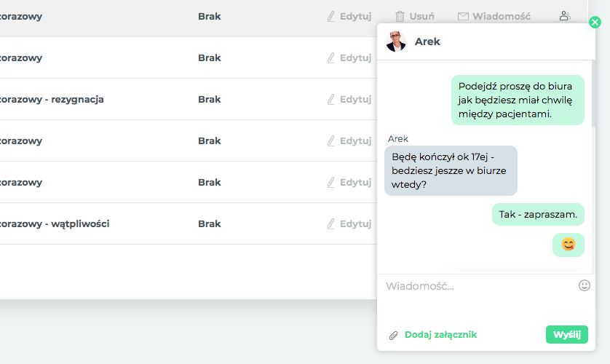Close the chat with the green X icon

coord(595,22)
